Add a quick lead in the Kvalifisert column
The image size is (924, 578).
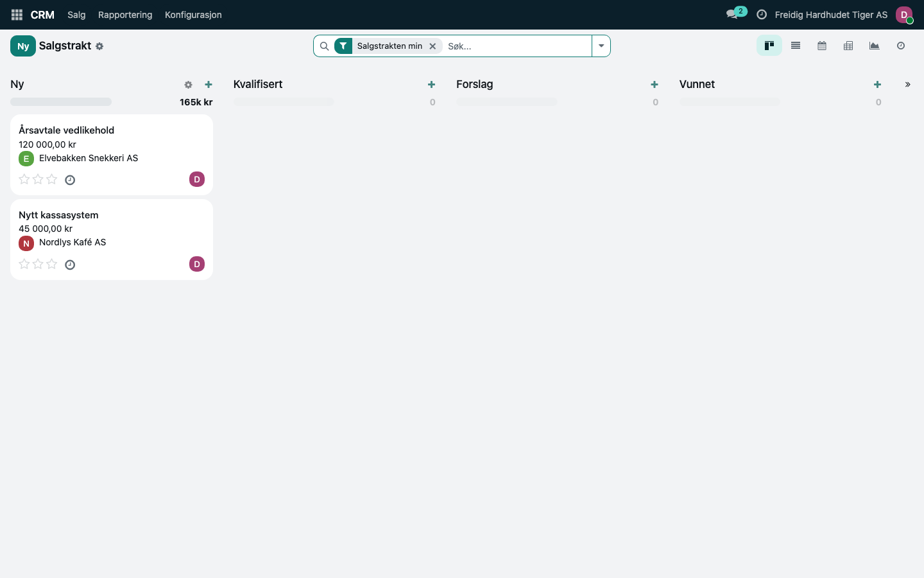click(431, 85)
